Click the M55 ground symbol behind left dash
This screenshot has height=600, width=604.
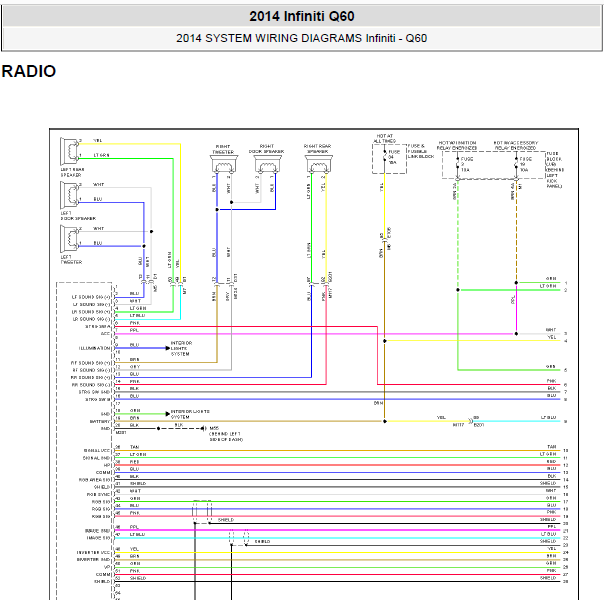pyautogui.click(x=204, y=428)
